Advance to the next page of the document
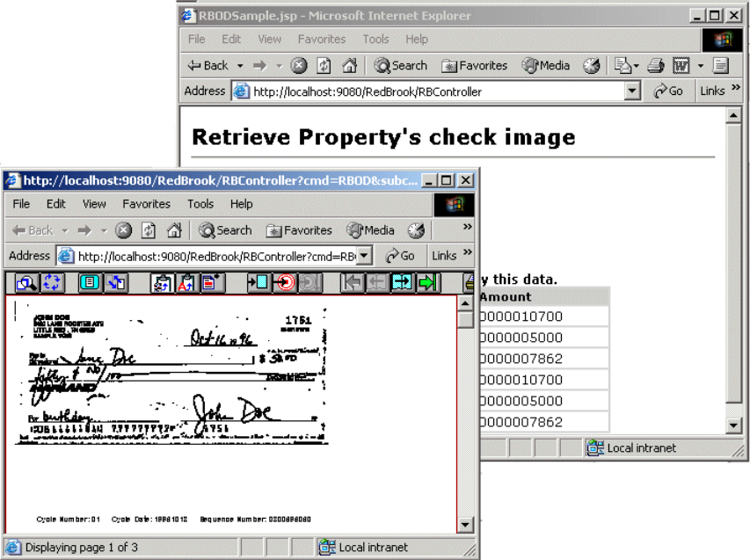Image resolution: width=750 pixels, height=560 pixels. pos(402,281)
